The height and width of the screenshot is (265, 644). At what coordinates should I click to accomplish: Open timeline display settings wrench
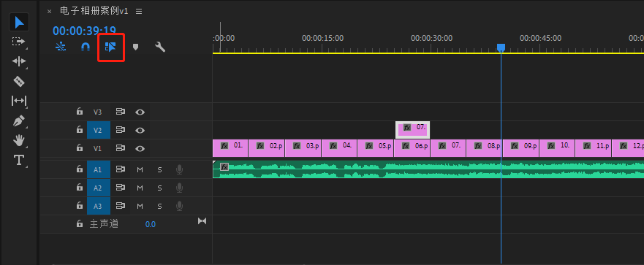(160, 47)
